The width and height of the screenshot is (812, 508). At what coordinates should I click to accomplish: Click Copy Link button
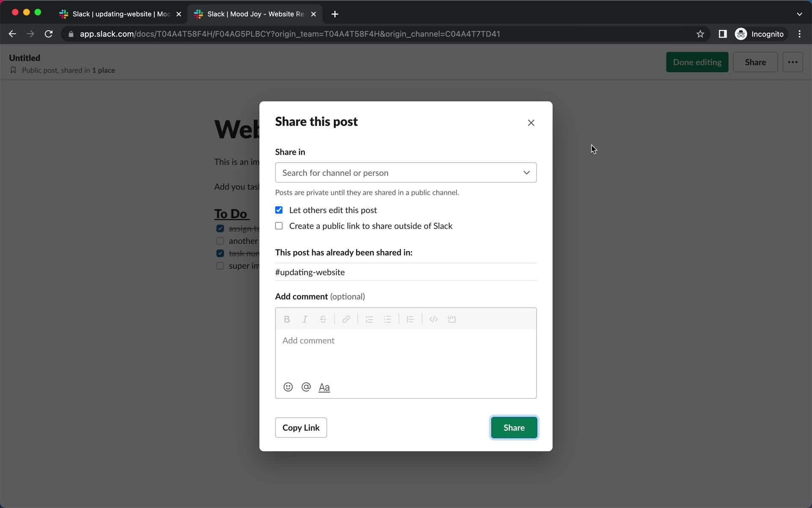point(301,427)
